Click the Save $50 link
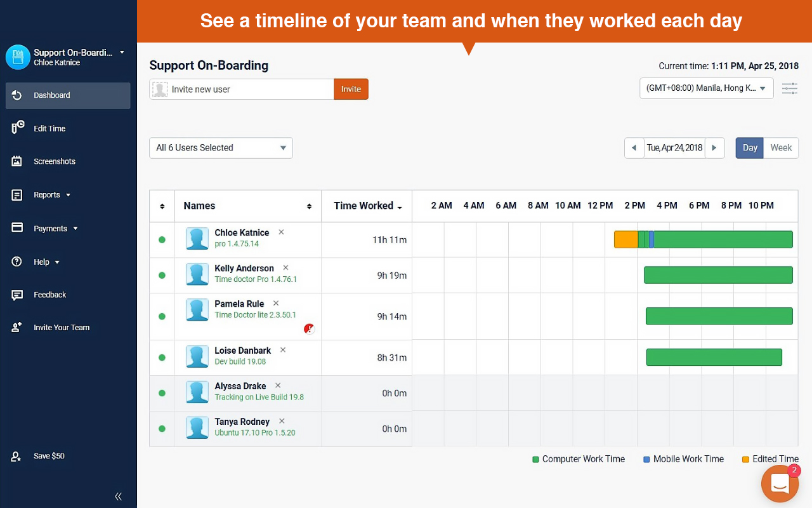Image resolution: width=812 pixels, height=508 pixels. coord(49,456)
